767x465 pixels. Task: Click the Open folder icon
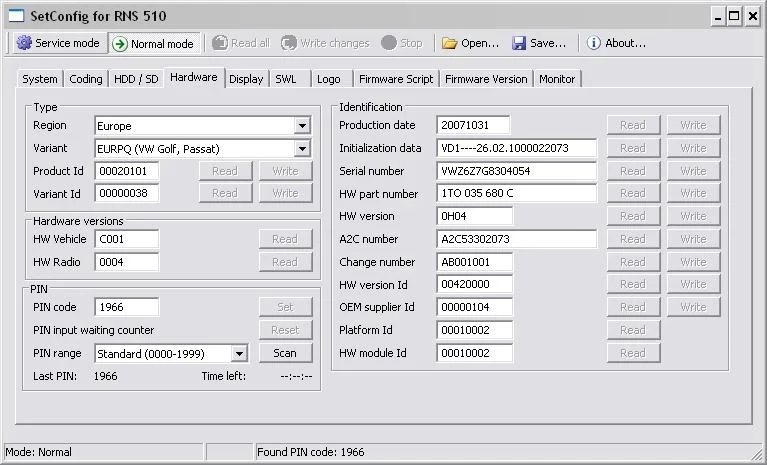click(x=450, y=43)
